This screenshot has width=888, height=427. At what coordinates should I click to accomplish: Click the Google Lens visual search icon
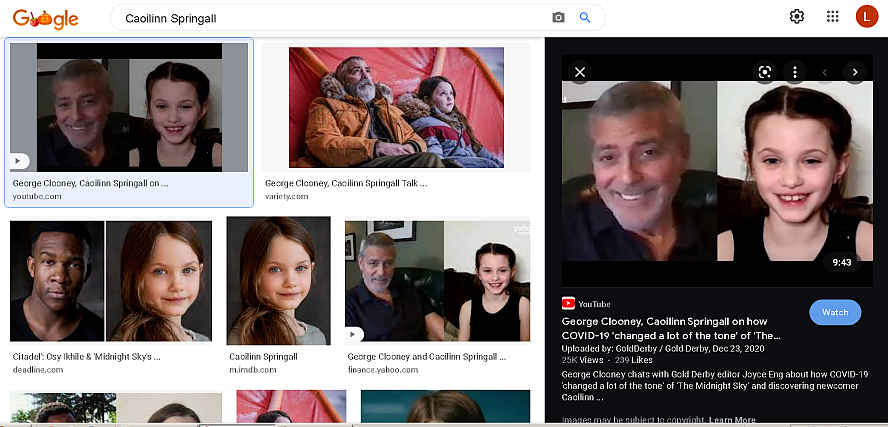pos(765,72)
